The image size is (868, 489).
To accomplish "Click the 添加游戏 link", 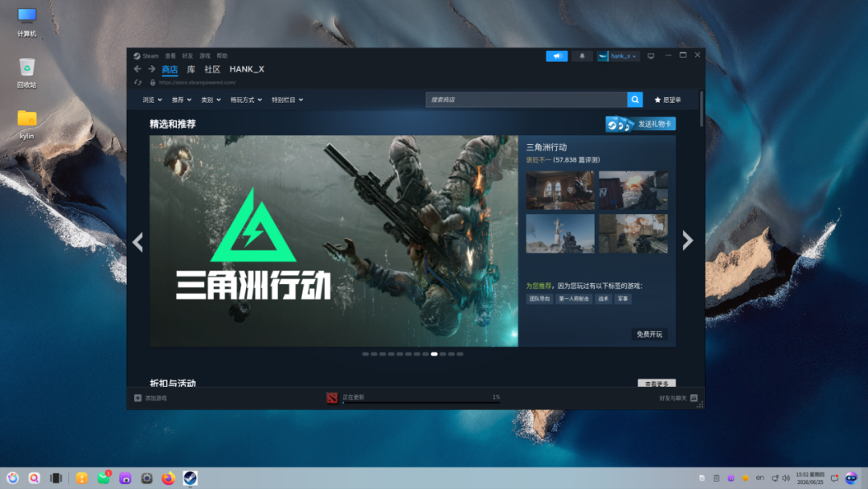I will [156, 398].
